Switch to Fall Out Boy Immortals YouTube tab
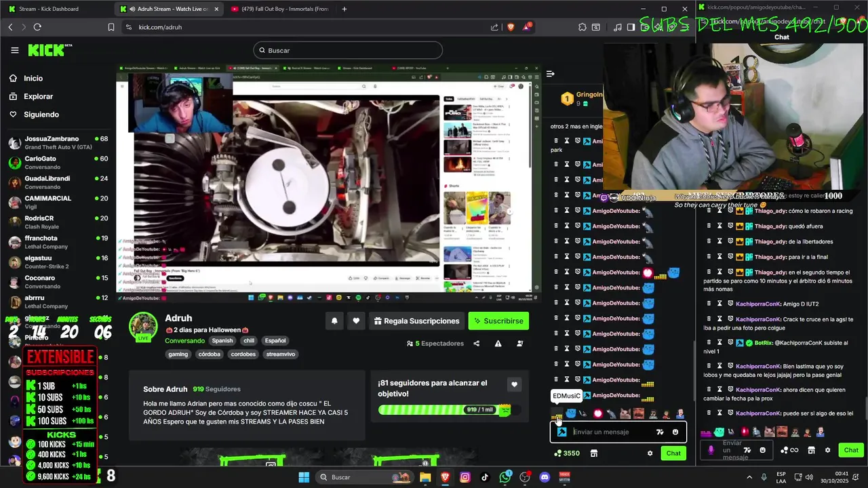 [280, 9]
